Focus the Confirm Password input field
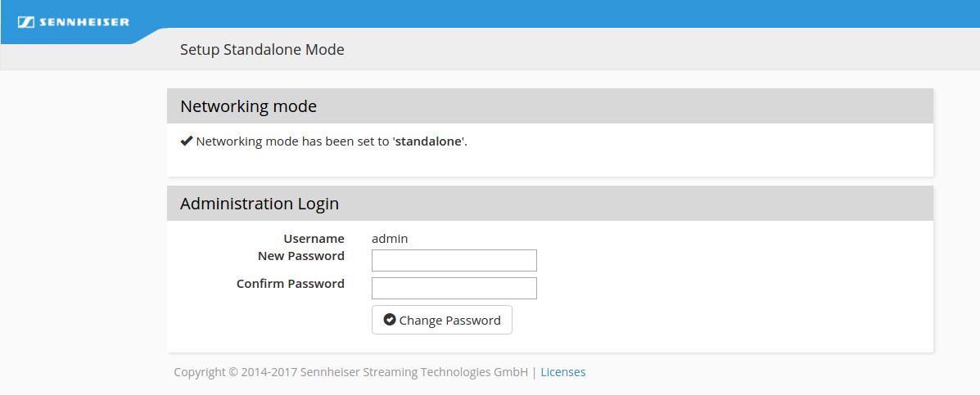 [454, 288]
